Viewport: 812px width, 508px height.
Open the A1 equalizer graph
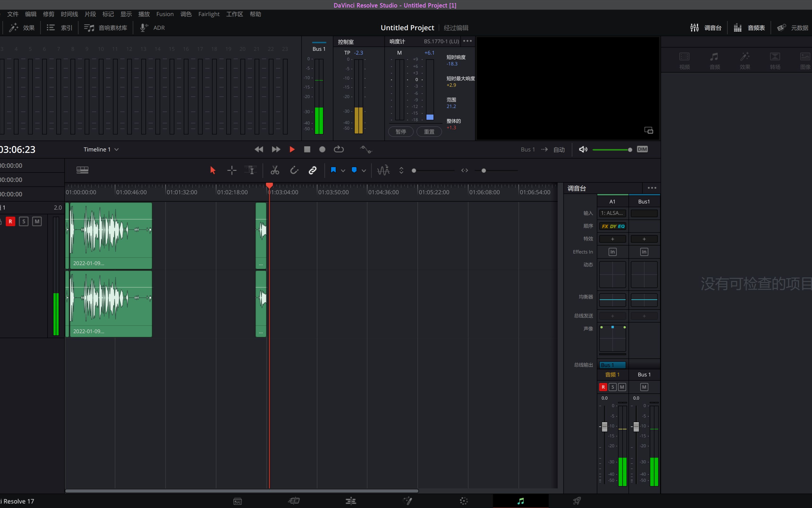pyautogui.click(x=612, y=300)
